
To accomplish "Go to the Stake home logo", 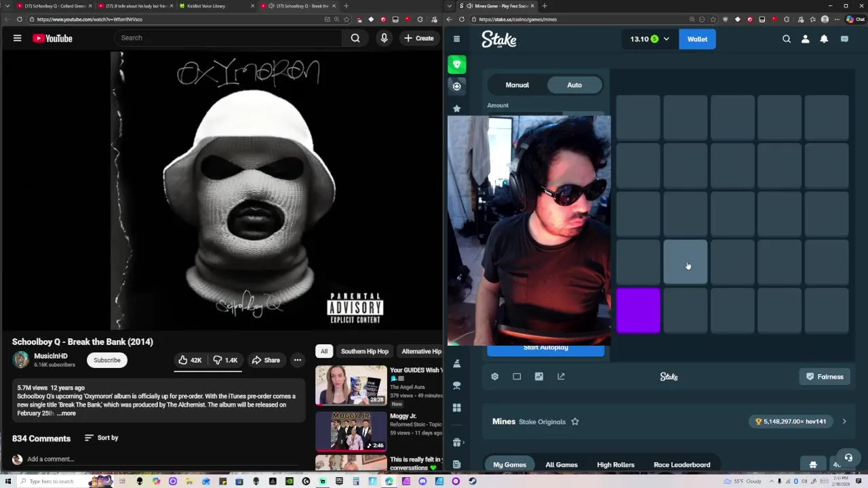I will (499, 39).
